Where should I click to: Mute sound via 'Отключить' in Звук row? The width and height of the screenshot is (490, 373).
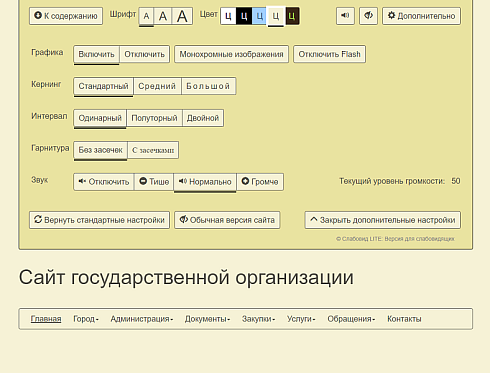104,182
